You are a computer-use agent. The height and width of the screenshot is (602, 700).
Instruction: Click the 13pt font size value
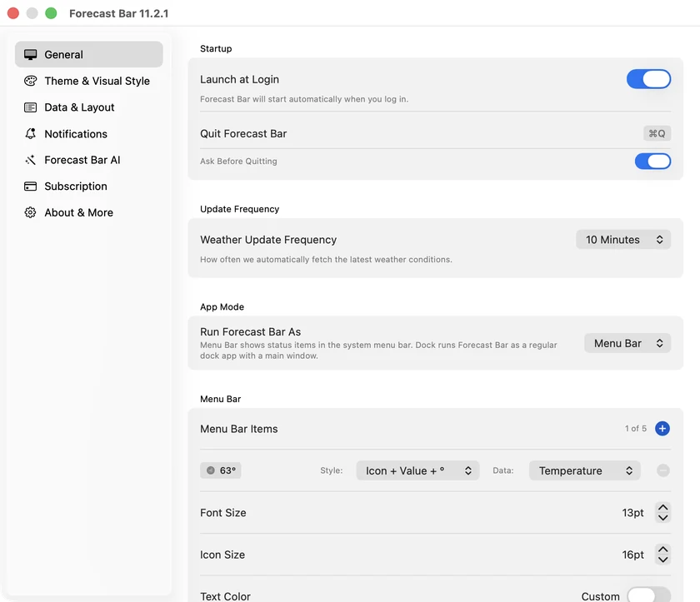click(x=632, y=513)
